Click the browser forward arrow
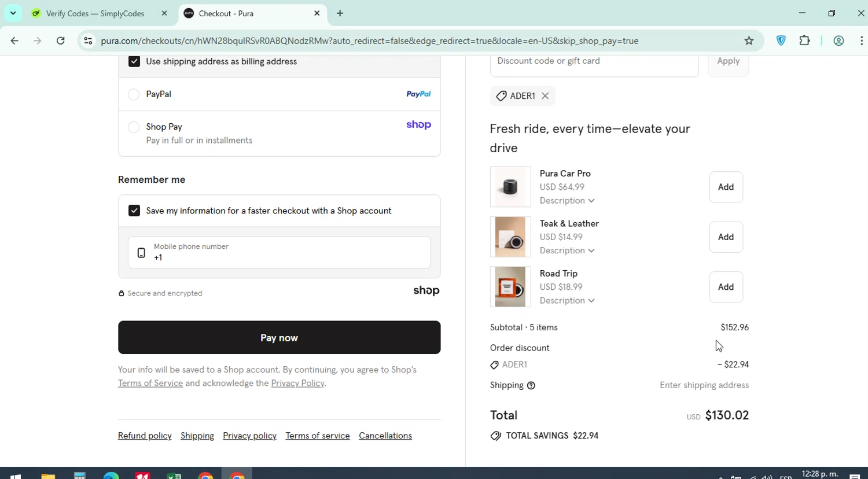The image size is (868, 479). coord(38,40)
